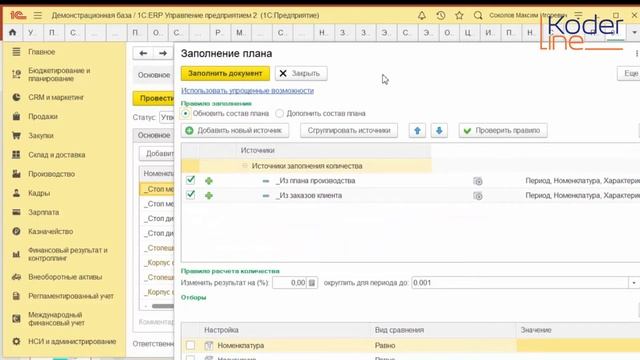Open округлить для периода dropdown arrow

click(x=634, y=283)
